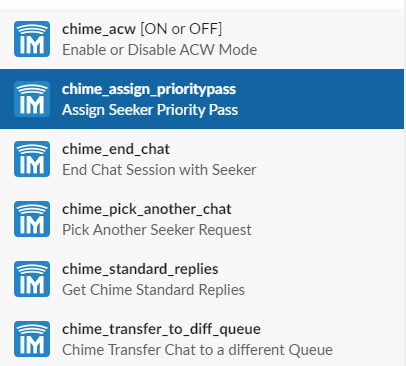
Task: Click the 'Enable or Disable ACW Mode' description
Action: tap(160, 50)
